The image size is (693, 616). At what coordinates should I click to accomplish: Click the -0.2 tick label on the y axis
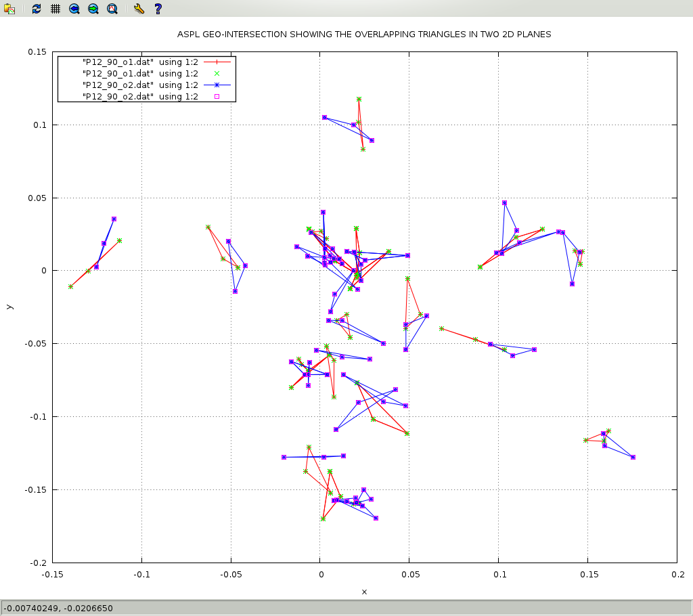pyautogui.click(x=37, y=563)
